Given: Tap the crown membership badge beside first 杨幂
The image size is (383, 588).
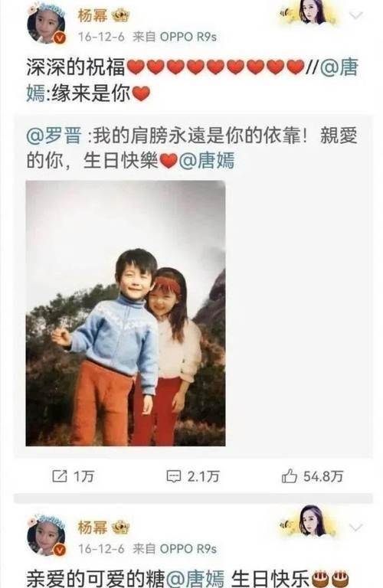Looking at the screenshot, I should point(120,16).
